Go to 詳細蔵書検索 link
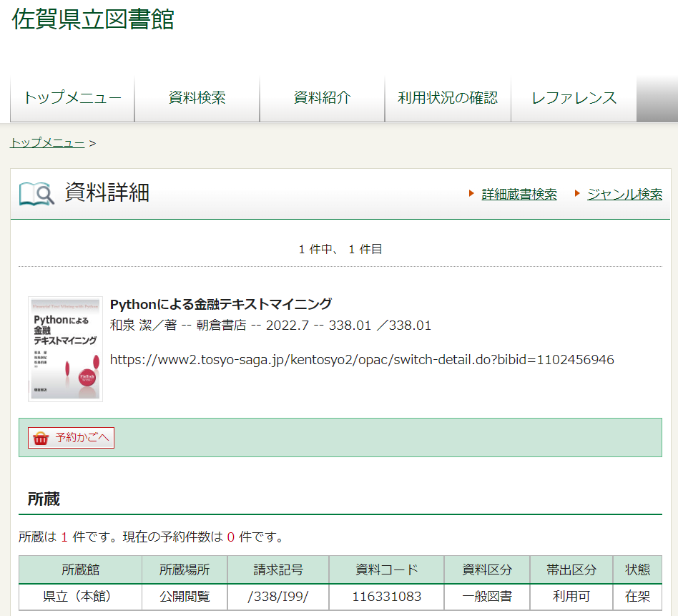Viewport: 678px width, 616px height. [519, 194]
